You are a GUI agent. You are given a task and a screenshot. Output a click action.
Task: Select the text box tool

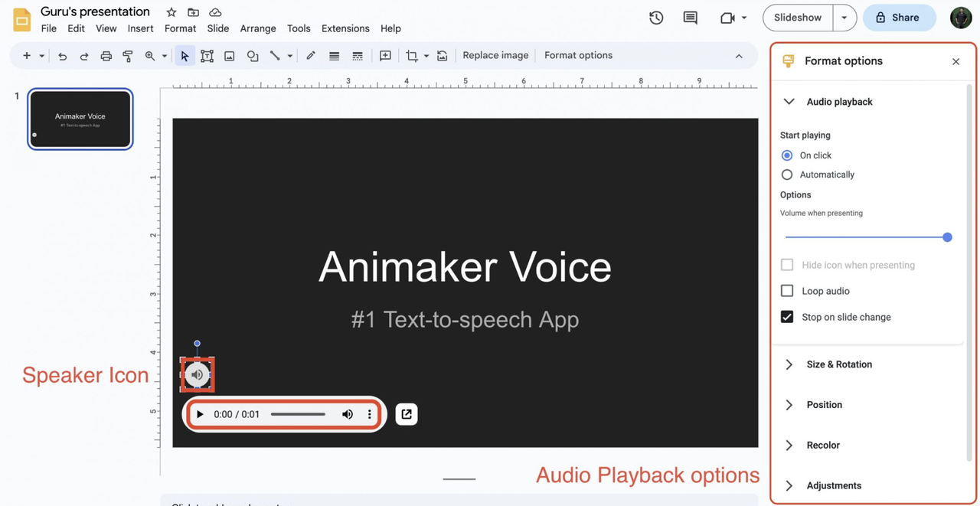pos(207,56)
